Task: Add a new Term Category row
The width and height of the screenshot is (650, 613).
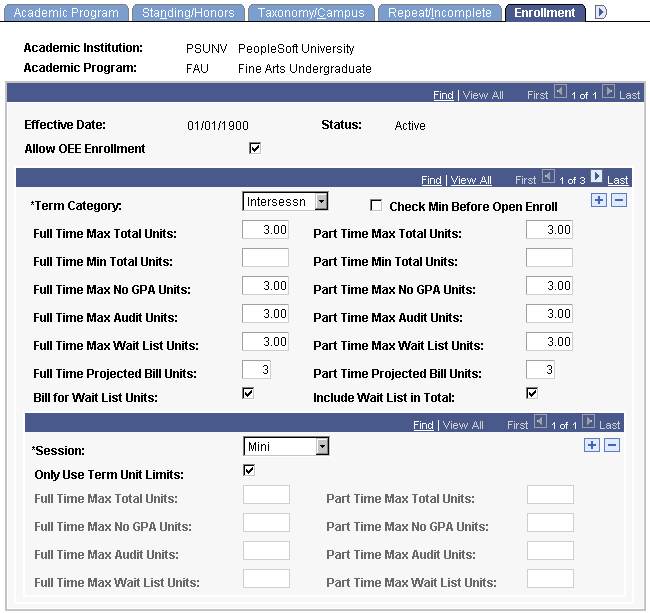Action: point(599,201)
